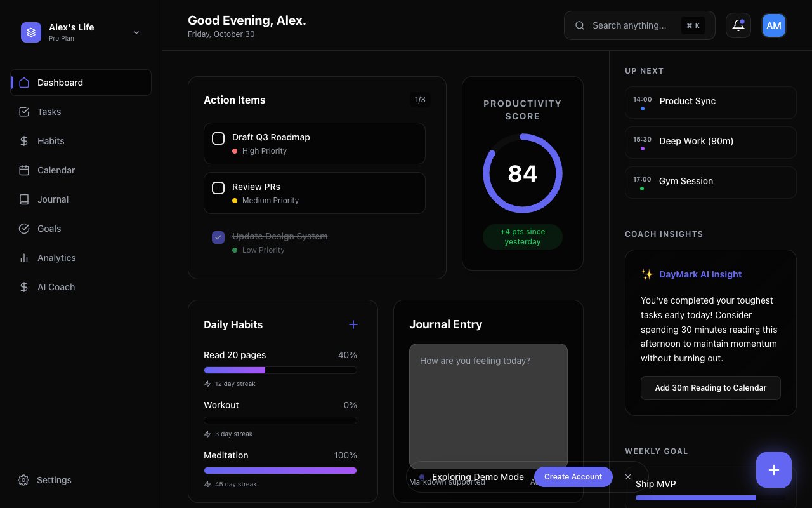Click the 45 day streak lightning icon
This screenshot has height=508, width=812.
tap(207, 485)
